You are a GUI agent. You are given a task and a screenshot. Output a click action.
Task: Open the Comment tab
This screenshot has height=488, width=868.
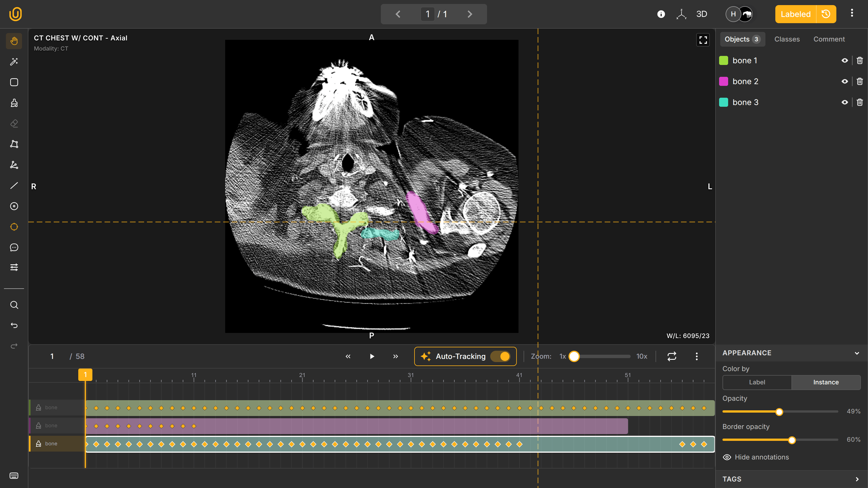pos(829,39)
